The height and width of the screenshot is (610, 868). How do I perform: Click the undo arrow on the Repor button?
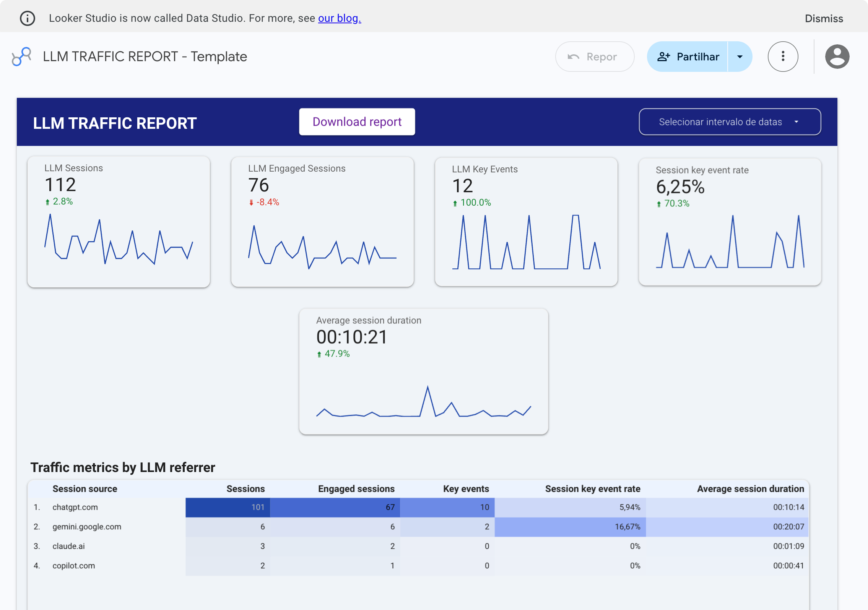tap(574, 57)
